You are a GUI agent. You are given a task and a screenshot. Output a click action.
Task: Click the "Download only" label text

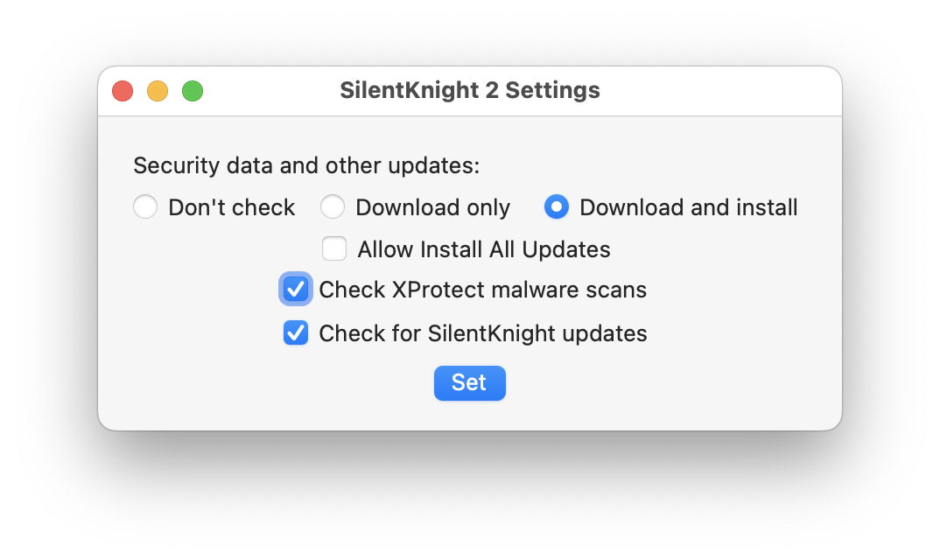[432, 207]
